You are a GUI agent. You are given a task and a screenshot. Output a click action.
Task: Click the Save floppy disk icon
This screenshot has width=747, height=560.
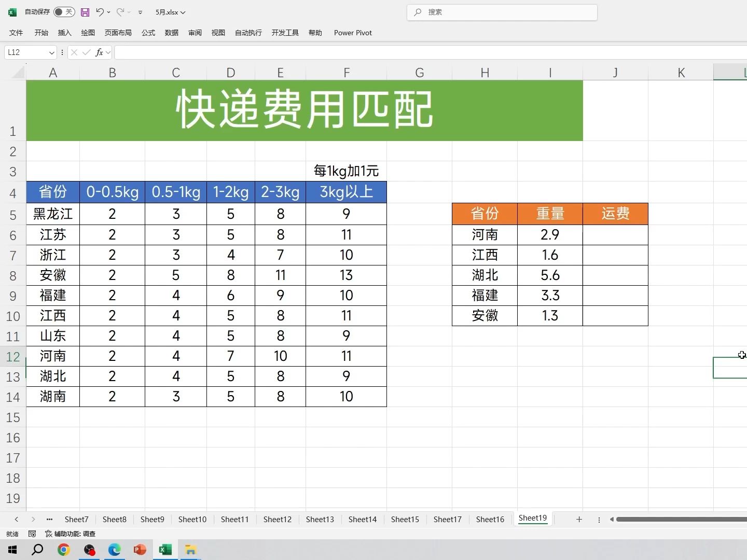(x=85, y=12)
